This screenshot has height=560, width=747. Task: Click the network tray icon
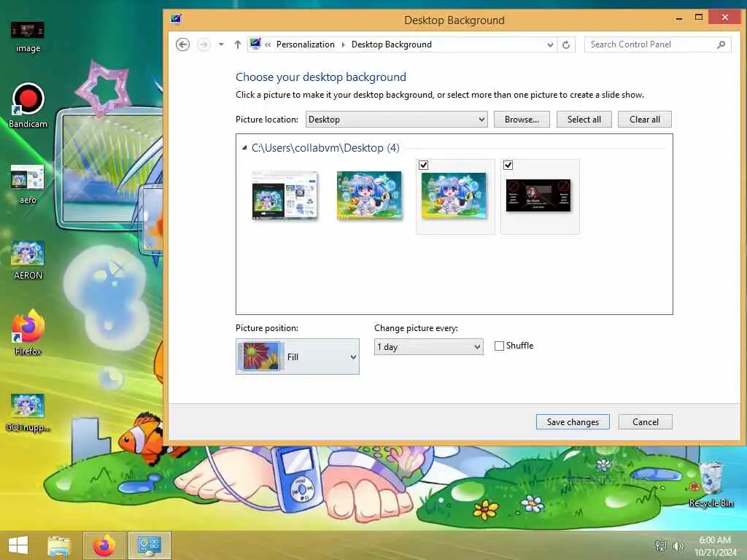pyautogui.click(x=661, y=545)
